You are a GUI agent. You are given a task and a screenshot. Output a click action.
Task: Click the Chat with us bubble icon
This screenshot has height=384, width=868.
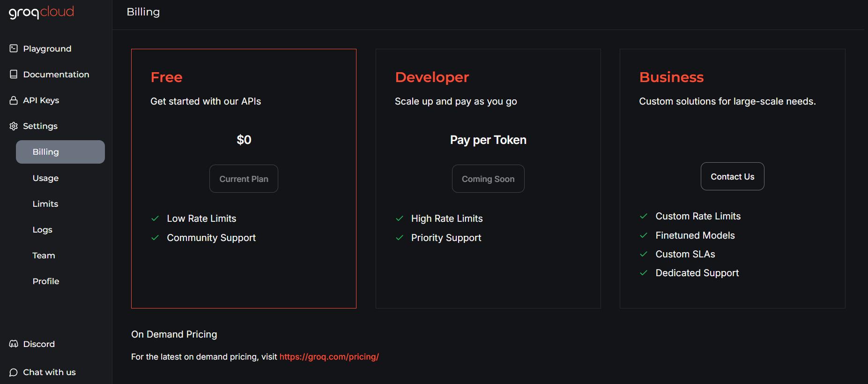point(14,372)
